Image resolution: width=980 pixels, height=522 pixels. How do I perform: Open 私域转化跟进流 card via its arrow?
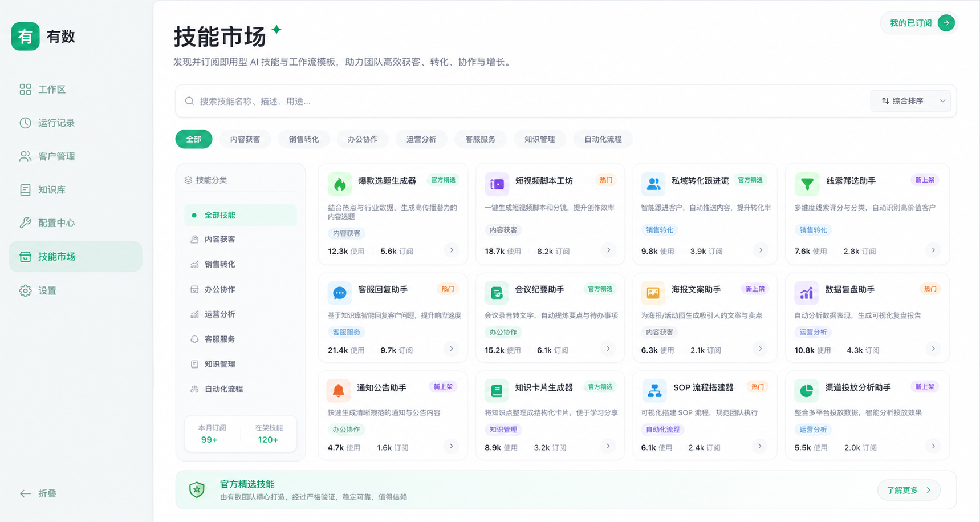point(761,250)
